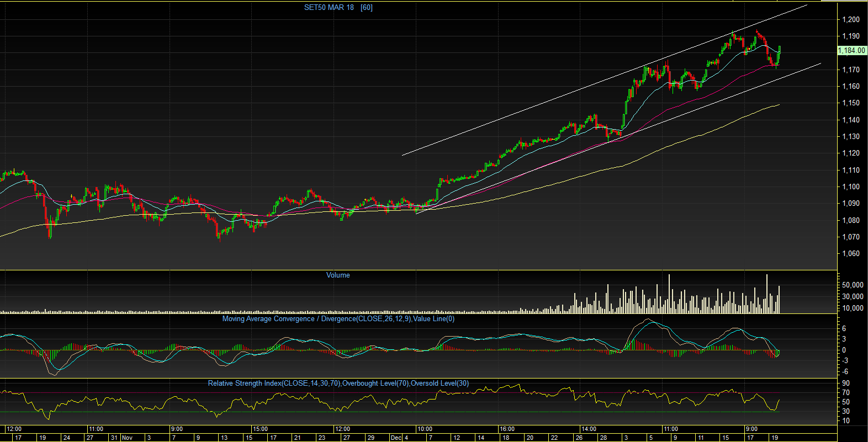Screen dimensions: 868x442
Task: Select the upper white channel trend line
Action: click(605, 80)
